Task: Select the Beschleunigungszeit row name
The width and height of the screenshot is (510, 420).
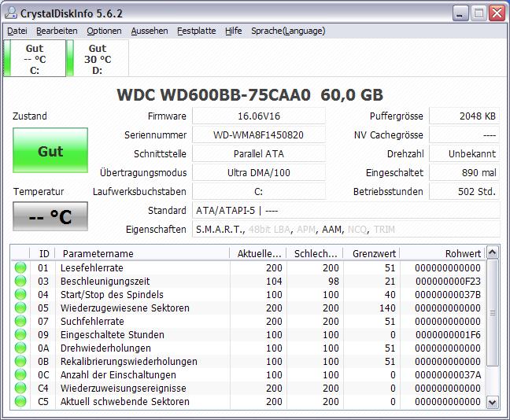Action: coord(105,282)
